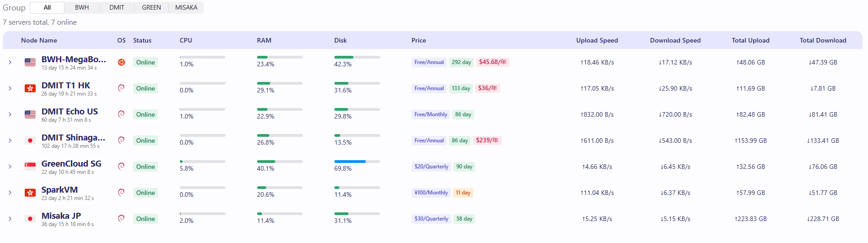
Task: Expand the SparkVM row chevron
Action: pos(10,193)
